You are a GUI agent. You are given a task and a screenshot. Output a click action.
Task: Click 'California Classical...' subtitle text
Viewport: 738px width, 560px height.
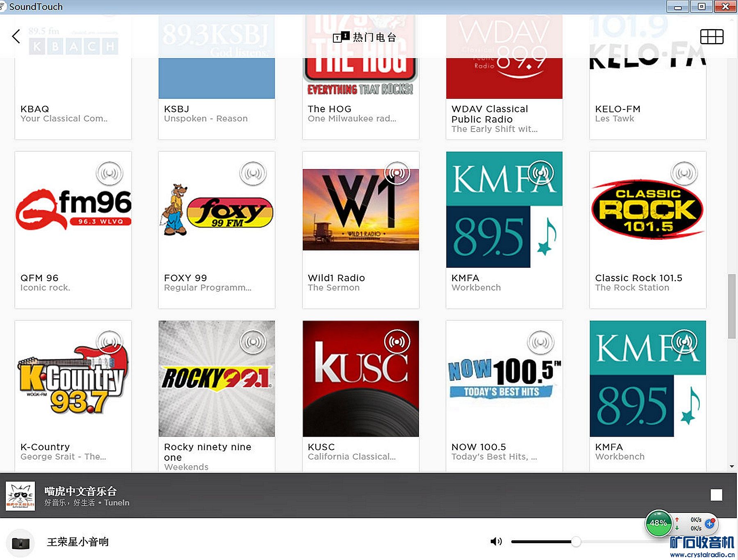(x=352, y=457)
